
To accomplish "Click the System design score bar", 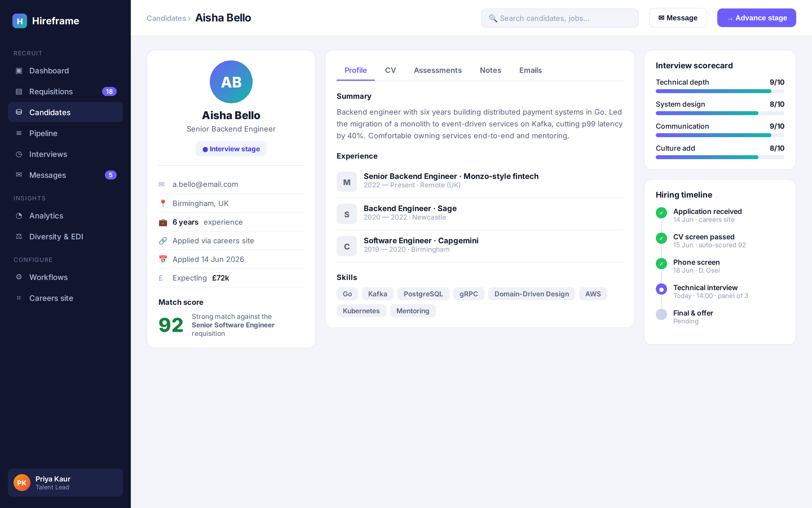I will (x=720, y=113).
